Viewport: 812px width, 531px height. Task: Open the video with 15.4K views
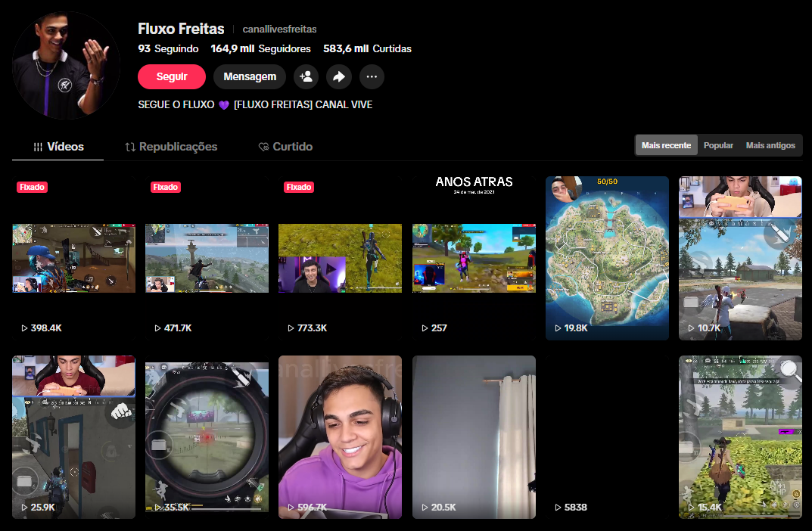point(741,437)
